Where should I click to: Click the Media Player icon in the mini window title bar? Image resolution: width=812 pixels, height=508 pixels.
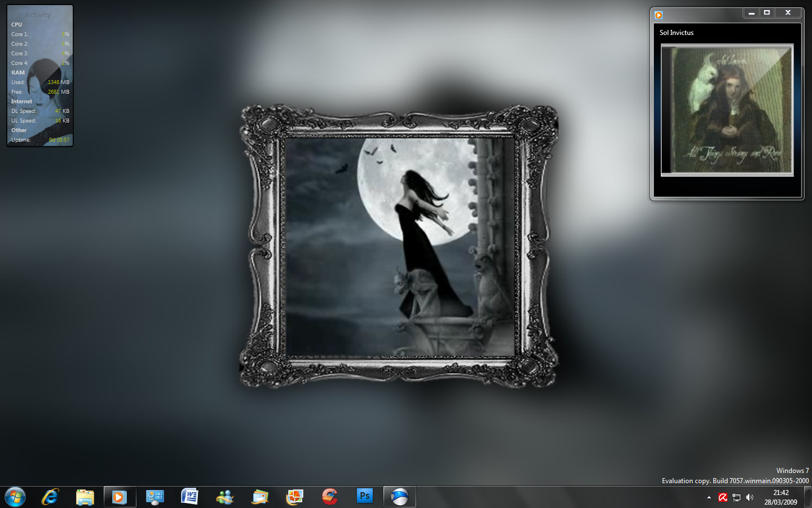tap(658, 15)
